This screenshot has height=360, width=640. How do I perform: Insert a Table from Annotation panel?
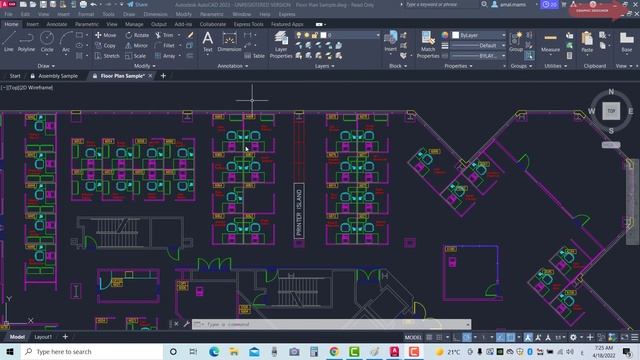coord(254,56)
